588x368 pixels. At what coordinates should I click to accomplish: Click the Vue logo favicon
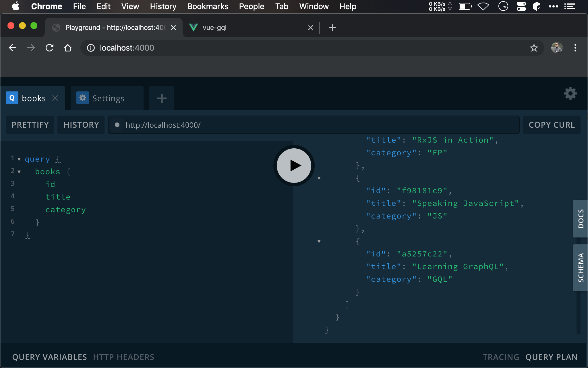pyautogui.click(x=194, y=28)
